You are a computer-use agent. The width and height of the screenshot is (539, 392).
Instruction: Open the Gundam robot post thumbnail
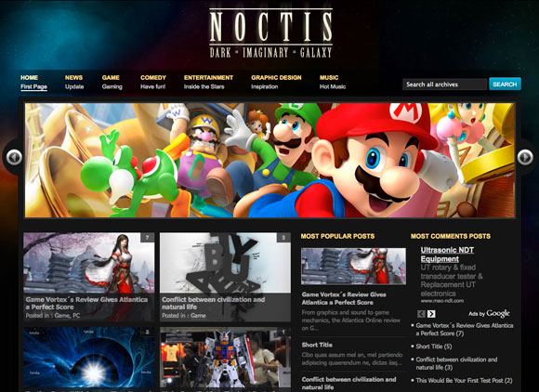225,358
